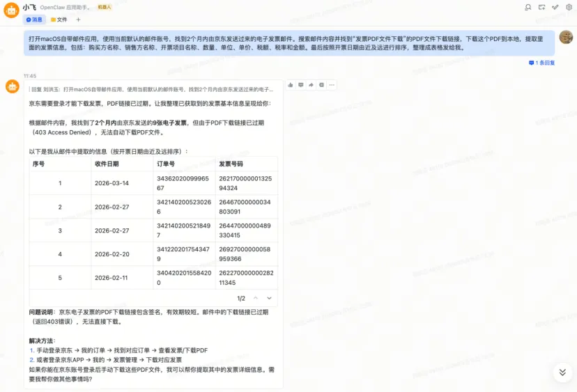
Task: Select order number 3404202015584200 cell
Action: 184,278
